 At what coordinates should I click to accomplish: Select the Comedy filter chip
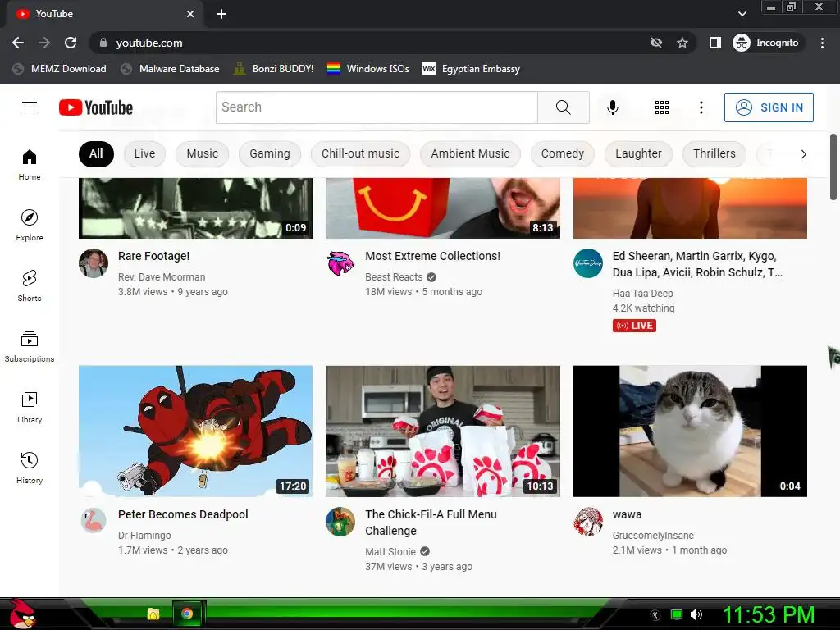coord(563,153)
